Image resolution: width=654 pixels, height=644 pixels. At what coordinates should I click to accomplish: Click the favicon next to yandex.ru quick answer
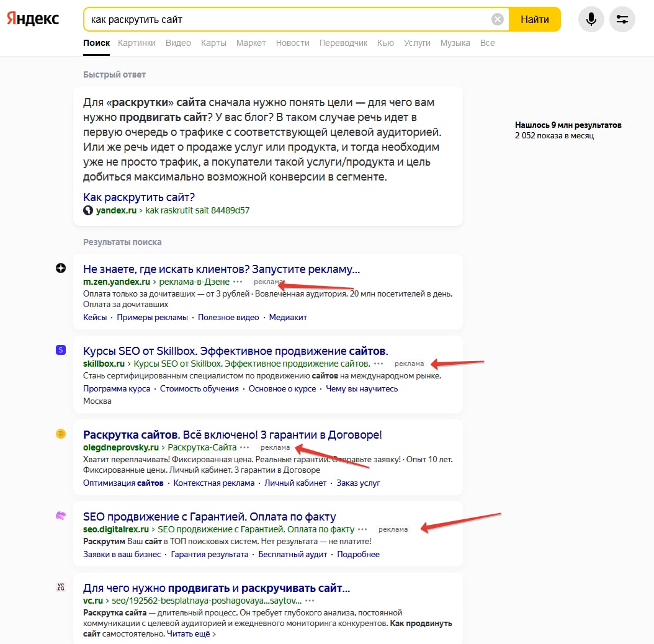(88, 210)
